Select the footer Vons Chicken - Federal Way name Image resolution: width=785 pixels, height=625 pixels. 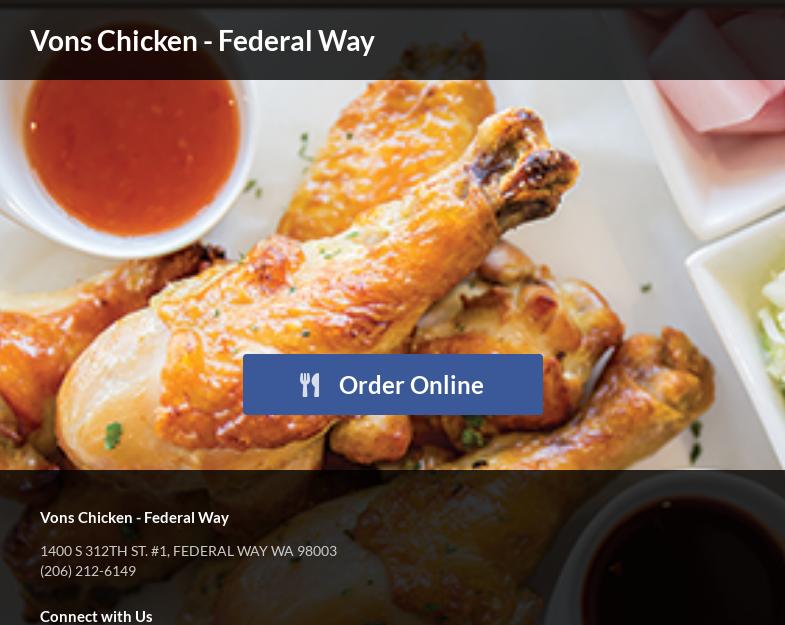coord(134,517)
